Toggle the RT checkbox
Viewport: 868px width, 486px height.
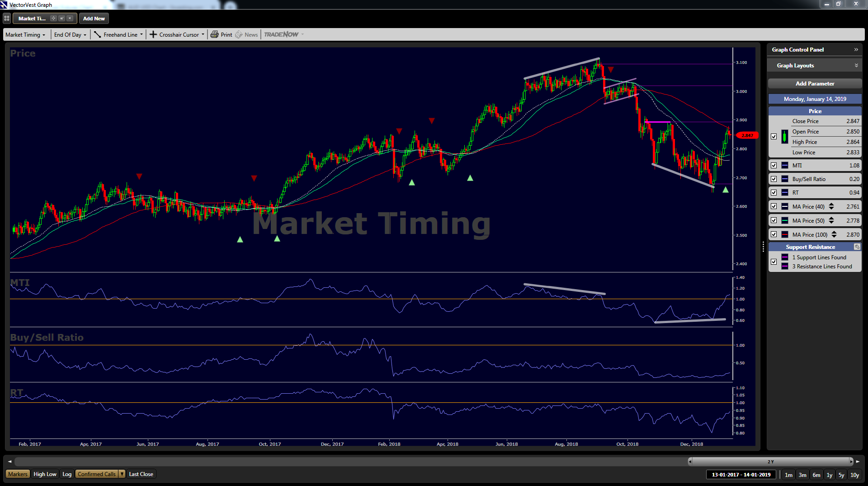tap(774, 193)
